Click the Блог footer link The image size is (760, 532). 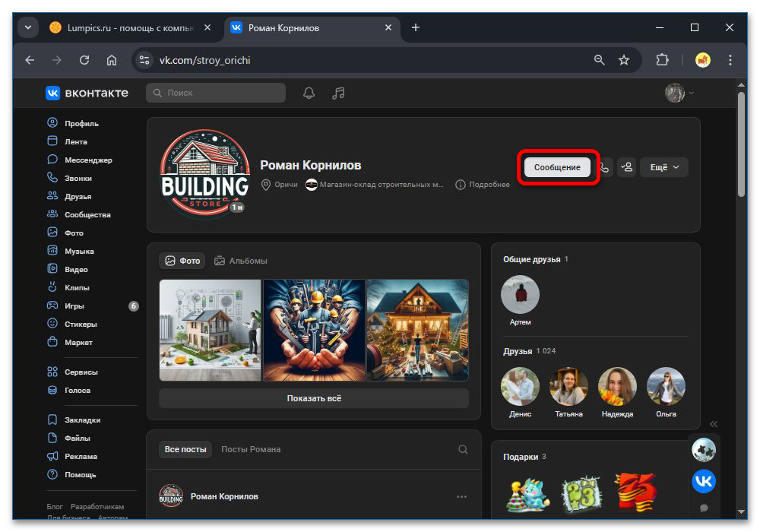(x=55, y=506)
